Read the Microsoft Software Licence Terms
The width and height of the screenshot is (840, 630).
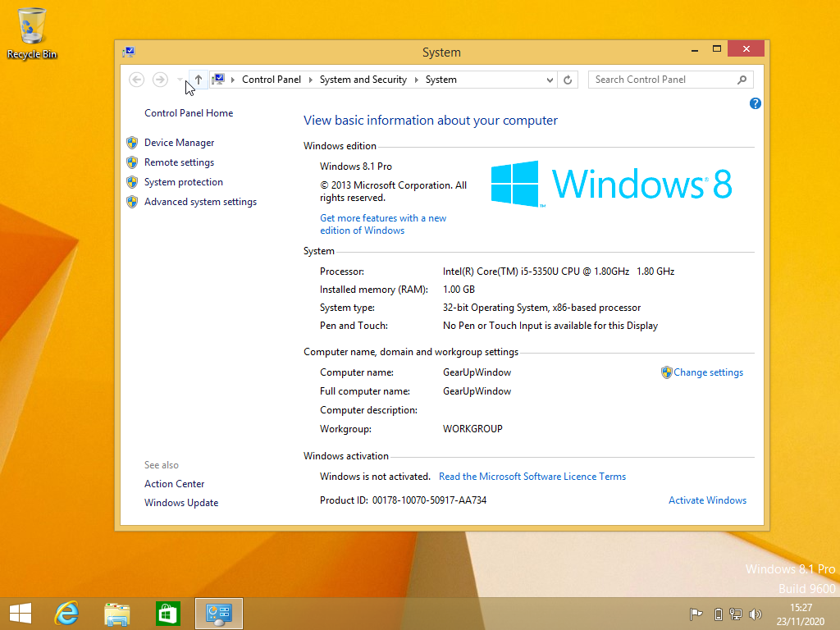(x=532, y=477)
